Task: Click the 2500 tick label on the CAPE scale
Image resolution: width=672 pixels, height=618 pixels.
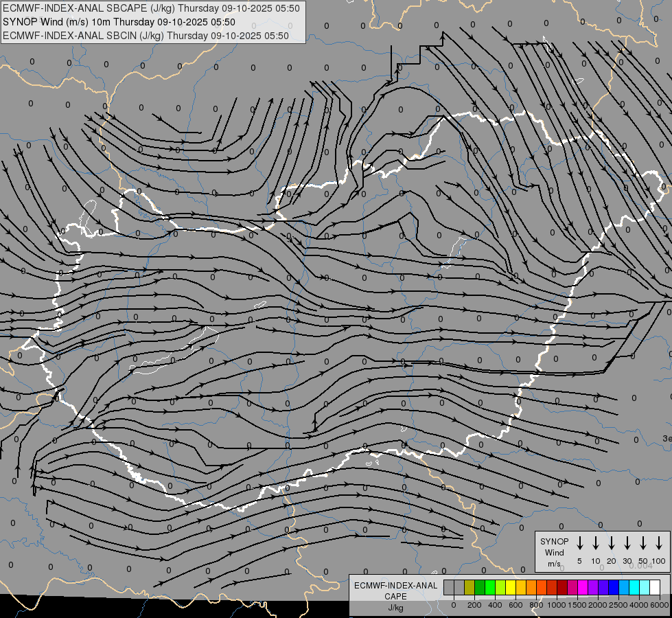Action: pyautogui.click(x=618, y=605)
